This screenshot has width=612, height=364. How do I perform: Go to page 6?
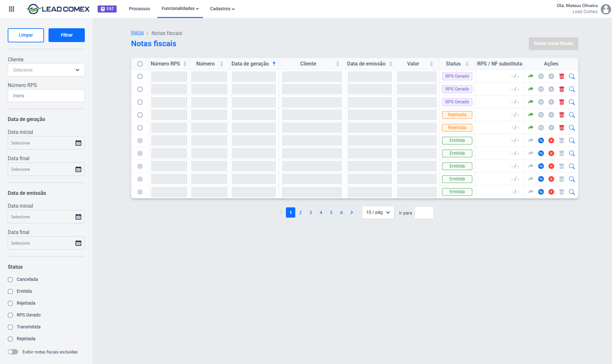[341, 212]
